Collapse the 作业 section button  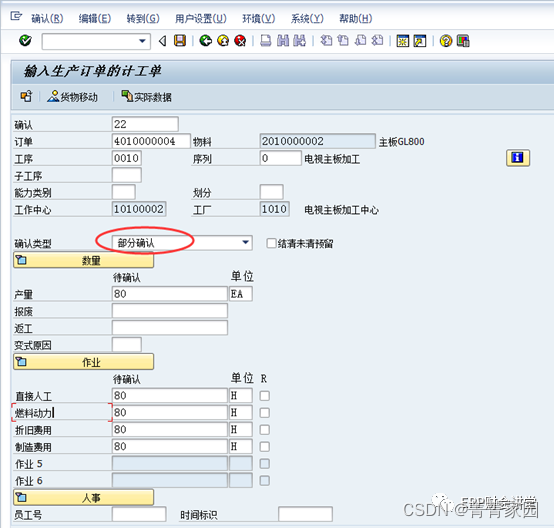coord(83,362)
